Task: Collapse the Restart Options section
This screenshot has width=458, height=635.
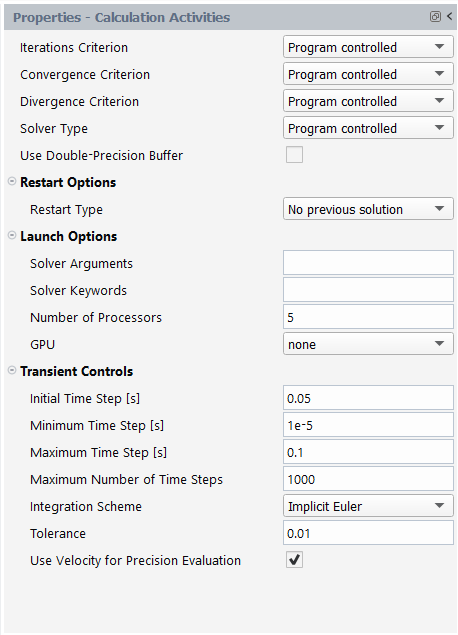Action: 12,181
